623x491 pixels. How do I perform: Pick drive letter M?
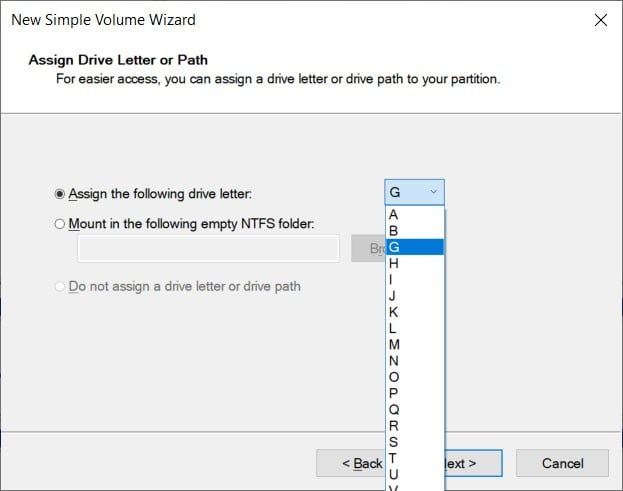(394, 344)
